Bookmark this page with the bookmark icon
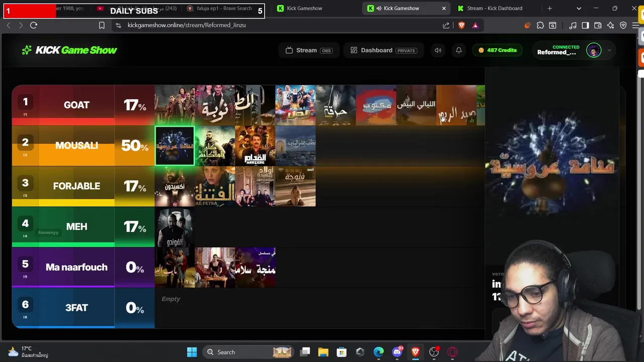This screenshot has width=644, height=362. 102,25
